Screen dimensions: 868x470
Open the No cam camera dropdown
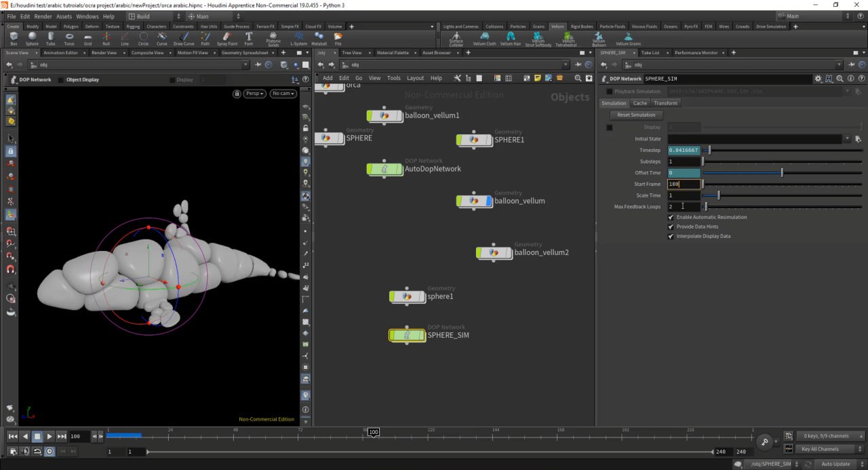click(283, 94)
